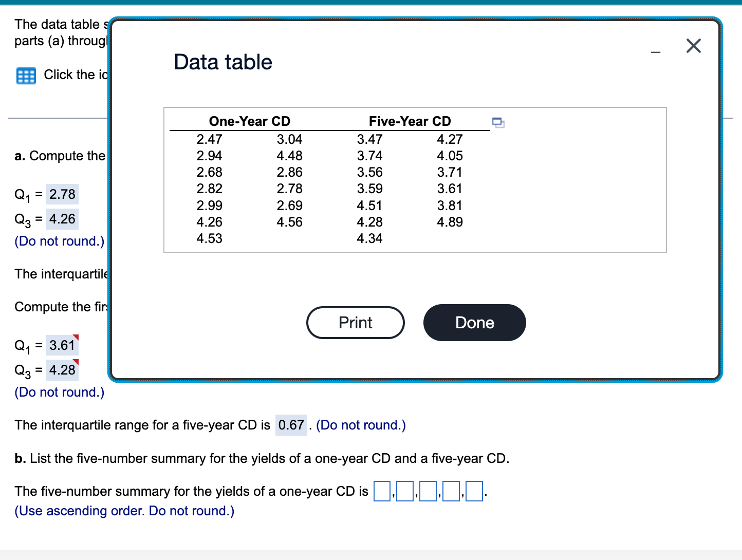This screenshot has height=560, width=742.
Task: Close the Data table dialog
Action: coord(693,46)
